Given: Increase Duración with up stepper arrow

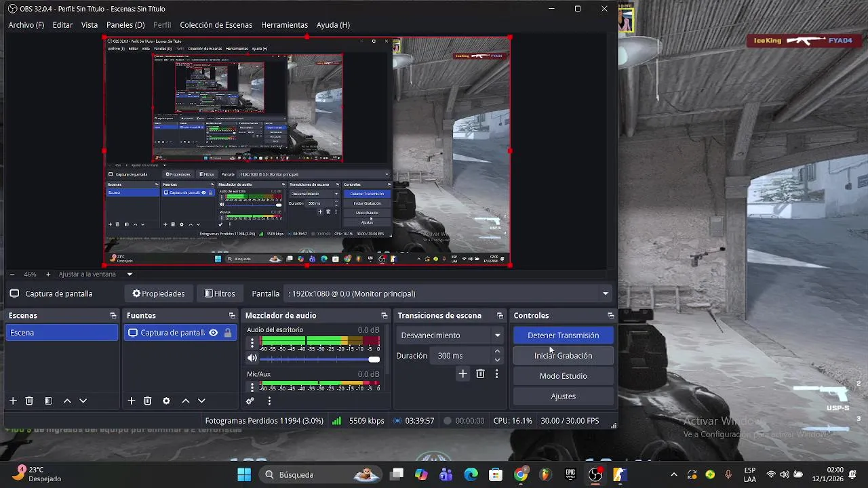Looking at the screenshot, I should coord(498,352).
